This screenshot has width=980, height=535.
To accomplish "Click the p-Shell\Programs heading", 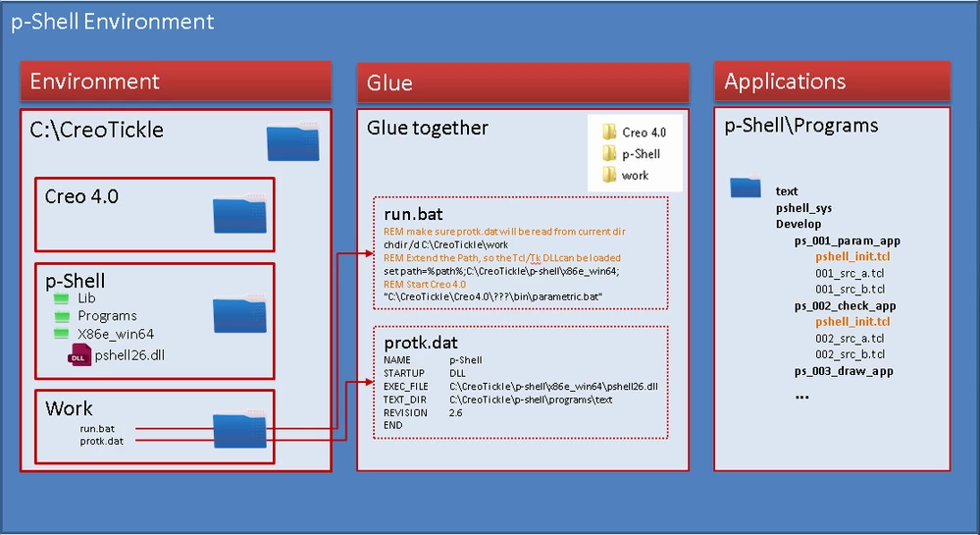I will pyautogui.click(x=800, y=126).
